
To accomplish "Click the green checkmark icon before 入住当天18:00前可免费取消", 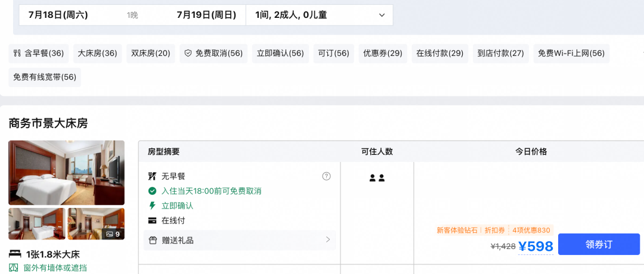I will point(152,191).
